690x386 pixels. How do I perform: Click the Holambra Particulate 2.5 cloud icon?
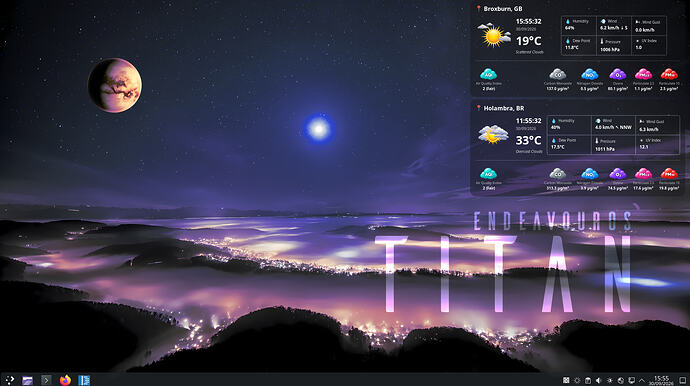(643, 173)
